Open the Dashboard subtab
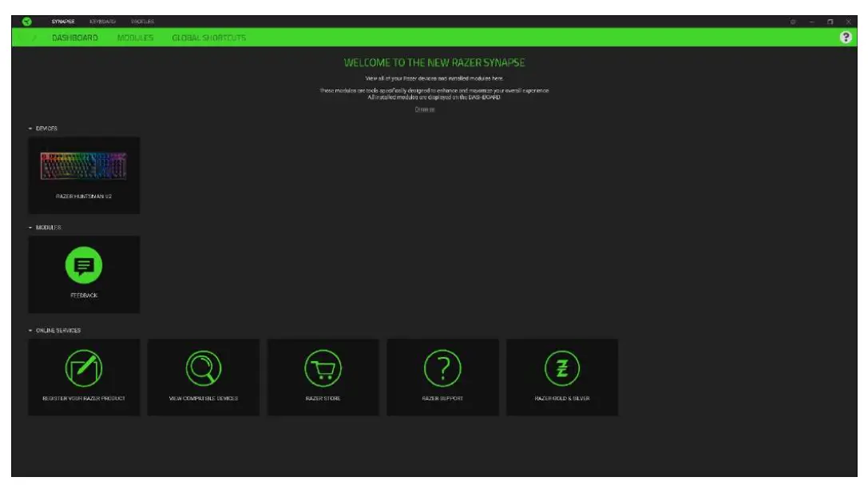Image resolution: width=868 pixels, height=485 pixels. tap(75, 38)
